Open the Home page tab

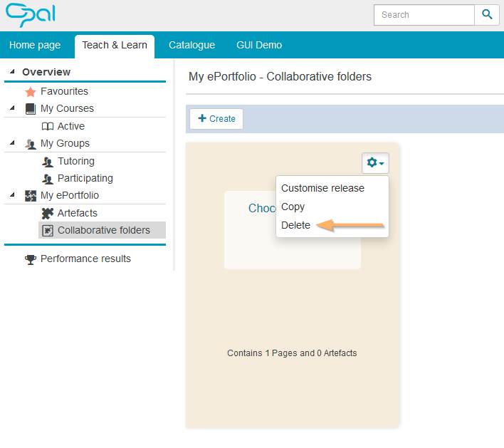click(35, 45)
